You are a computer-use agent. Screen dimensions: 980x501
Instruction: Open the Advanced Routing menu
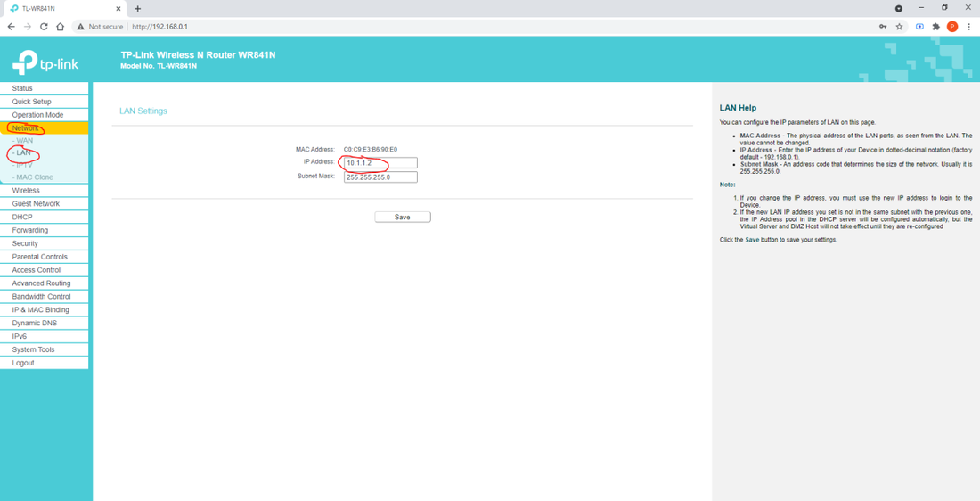[x=45, y=283]
